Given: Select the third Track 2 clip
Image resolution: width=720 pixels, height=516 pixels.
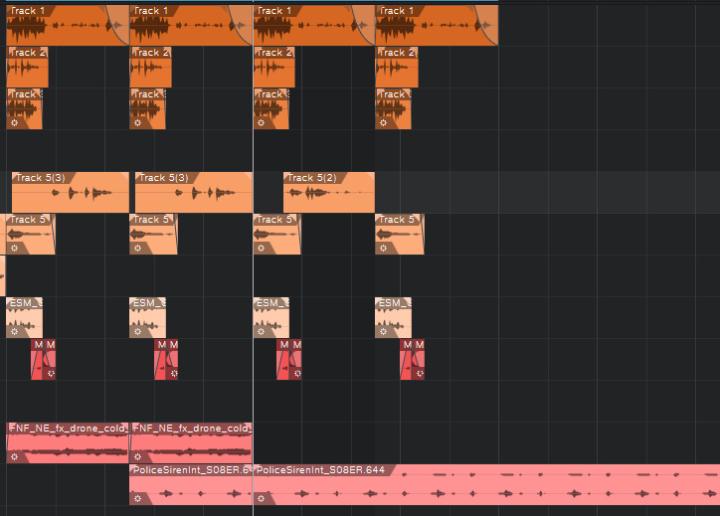Looking at the screenshot, I should (274, 67).
